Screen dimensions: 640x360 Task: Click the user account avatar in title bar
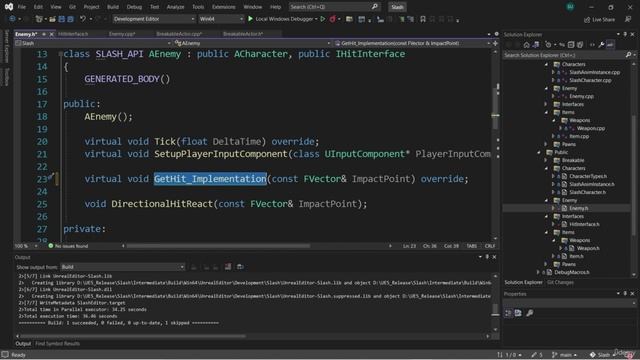click(570, 7)
